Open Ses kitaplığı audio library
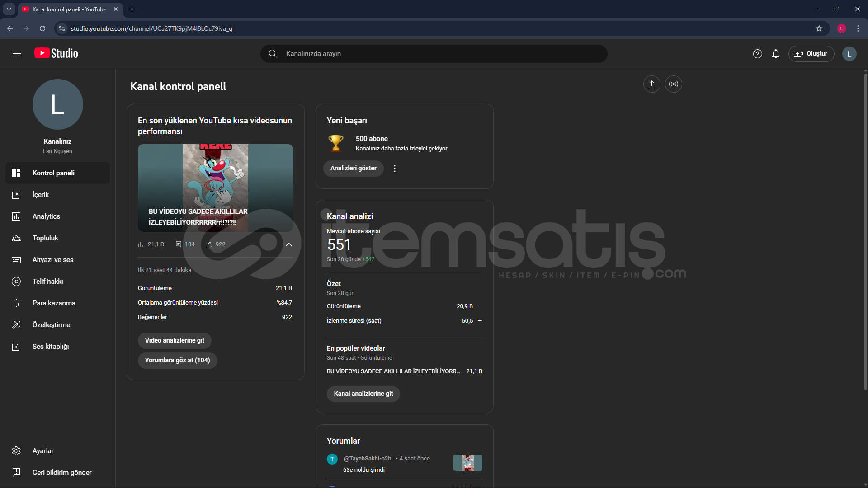The image size is (868, 488). [50, 347]
